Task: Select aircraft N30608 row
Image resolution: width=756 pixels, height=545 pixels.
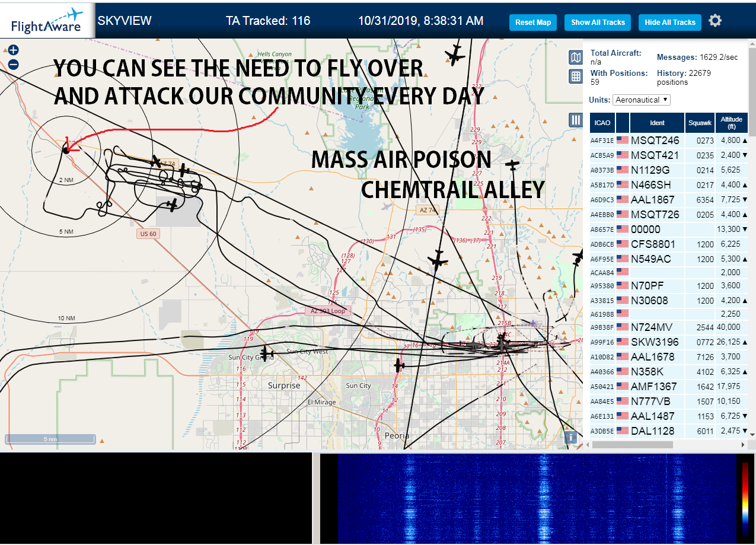Action: [669, 301]
